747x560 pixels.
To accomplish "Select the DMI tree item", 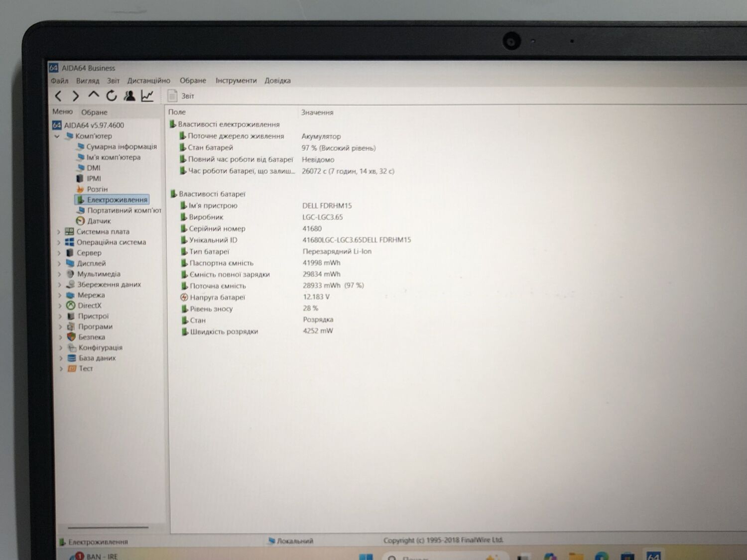I will pyautogui.click(x=93, y=168).
